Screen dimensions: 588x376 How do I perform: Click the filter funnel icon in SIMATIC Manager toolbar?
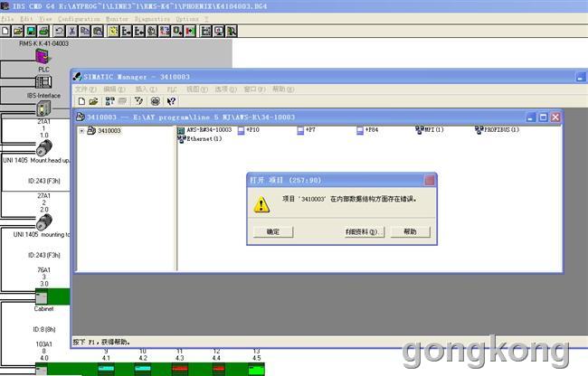click(x=138, y=101)
